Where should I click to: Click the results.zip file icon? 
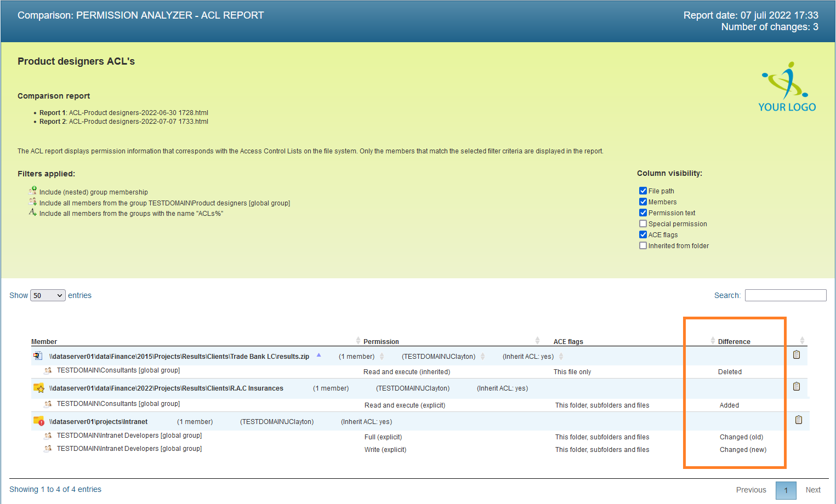point(38,356)
